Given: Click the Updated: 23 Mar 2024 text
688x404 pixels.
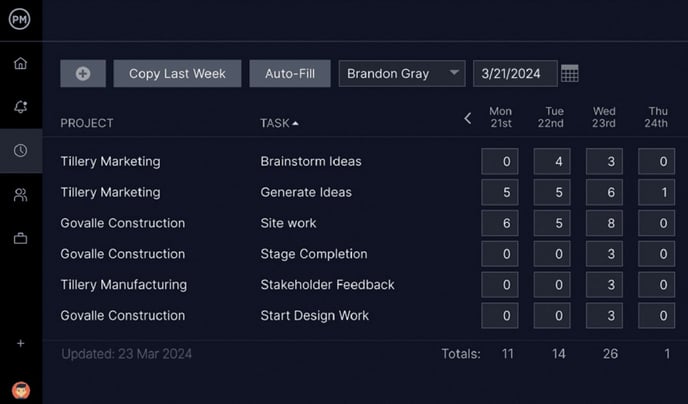Looking at the screenshot, I should [x=127, y=354].
